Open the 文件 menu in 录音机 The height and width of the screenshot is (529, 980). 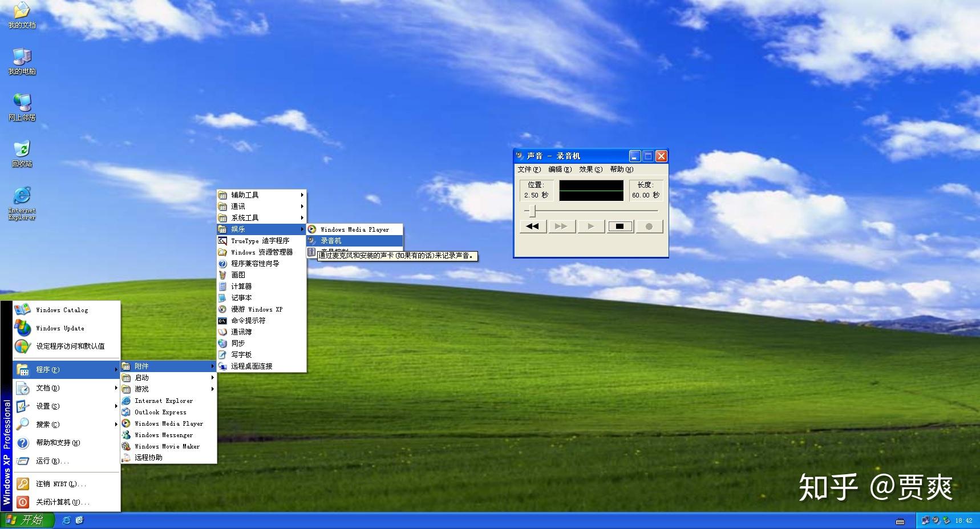tap(529, 169)
